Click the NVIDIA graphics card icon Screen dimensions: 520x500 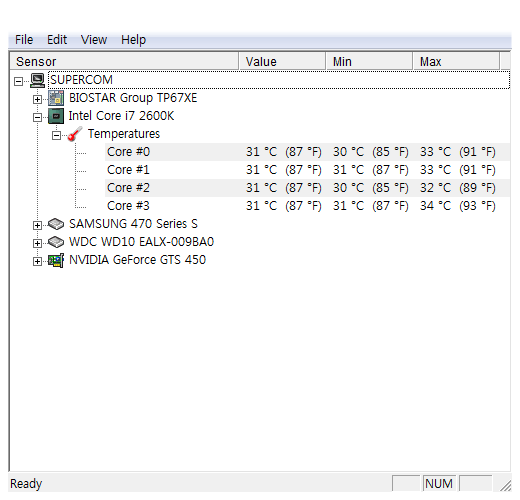pyautogui.click(x=56, y=260)
